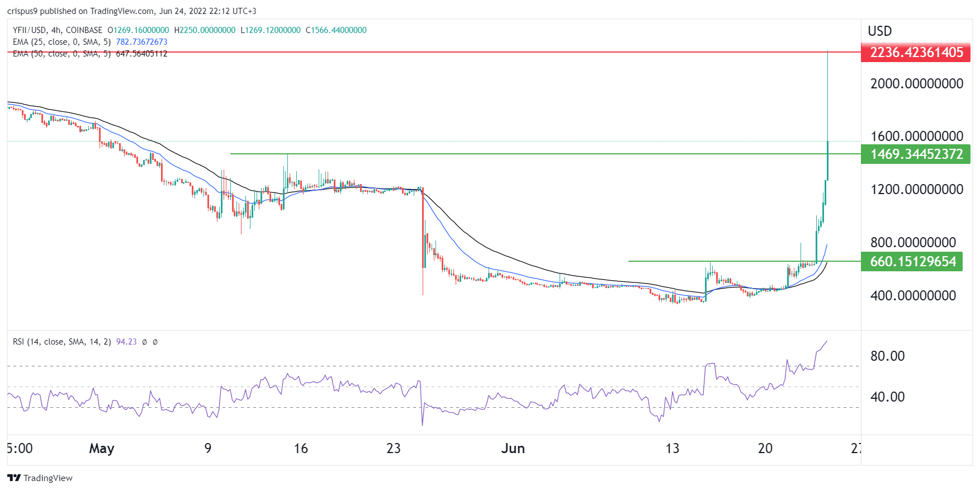Click the 800.00000000 price axis label
The image size is (980, 490).
tap(913, 243)
